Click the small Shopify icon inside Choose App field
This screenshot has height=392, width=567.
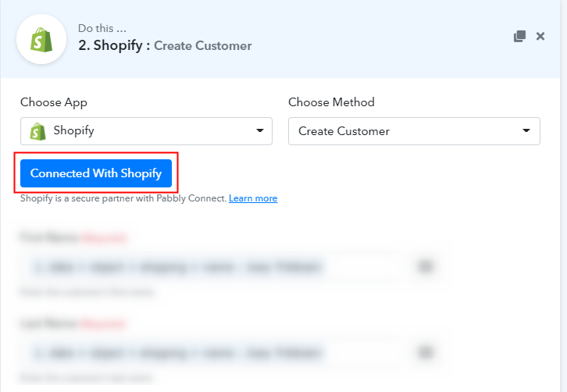[38, 131]
